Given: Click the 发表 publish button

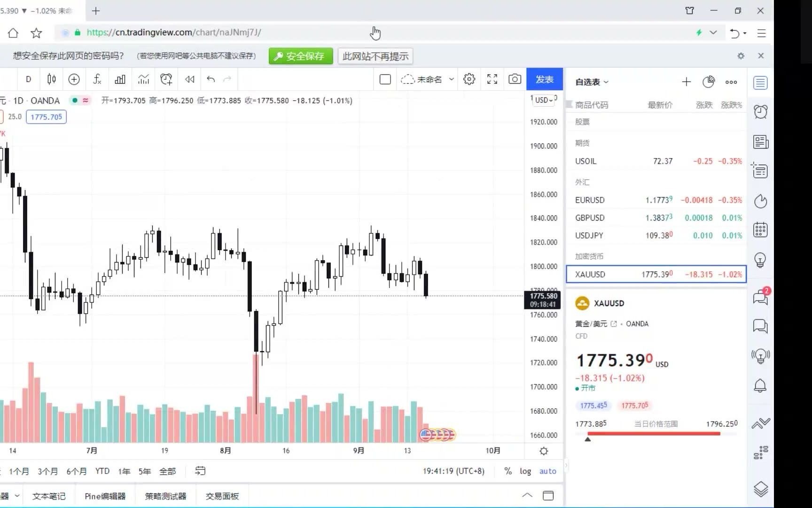Looking at the screenshot, I should click(x=545, y=79).
